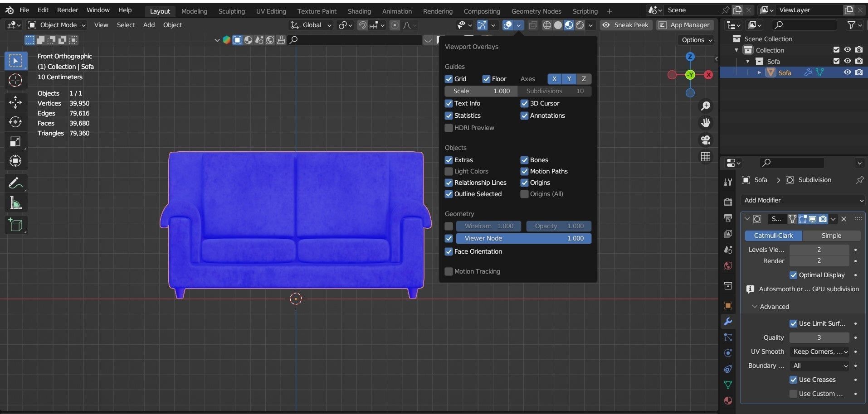Toggle the camera view icon
Image resolution: width=868 pixels, height=414 pixels.
pos(706,140)
